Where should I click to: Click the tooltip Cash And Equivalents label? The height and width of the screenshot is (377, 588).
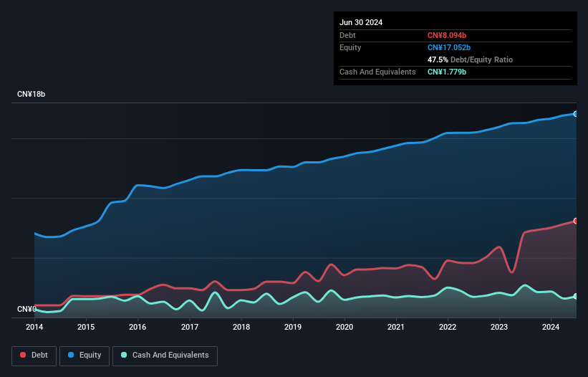tap(377, 72)
